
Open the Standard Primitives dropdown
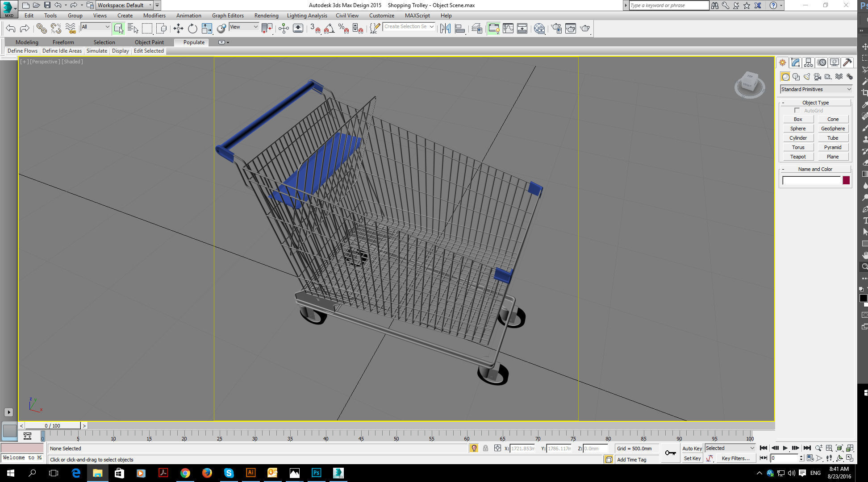[816, 89]
